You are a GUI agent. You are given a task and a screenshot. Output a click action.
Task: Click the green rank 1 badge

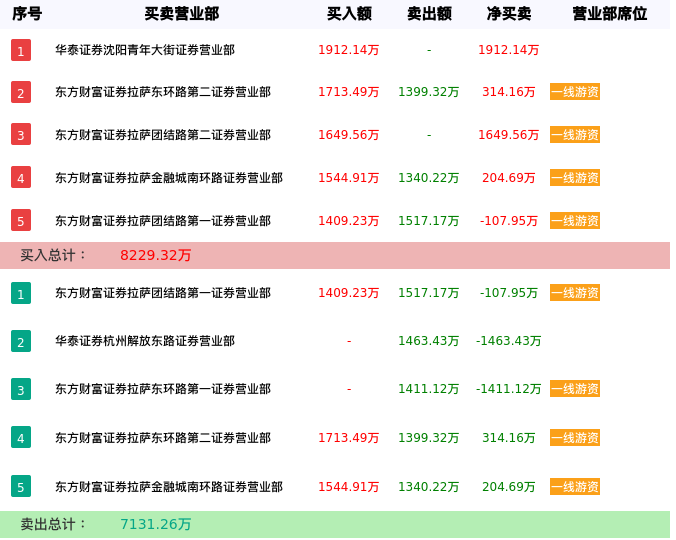click(x=21, y=293)
